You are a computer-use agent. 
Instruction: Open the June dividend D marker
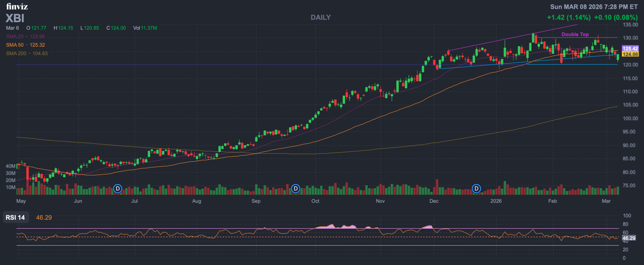pos(117,189)
